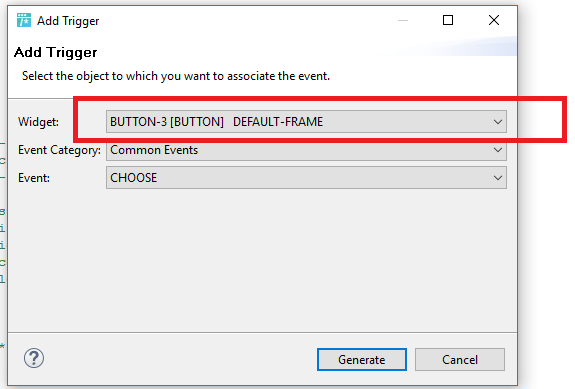Click the Event Category: field label
The width and height of the screenshot is (575, 389).
point(59,150)
